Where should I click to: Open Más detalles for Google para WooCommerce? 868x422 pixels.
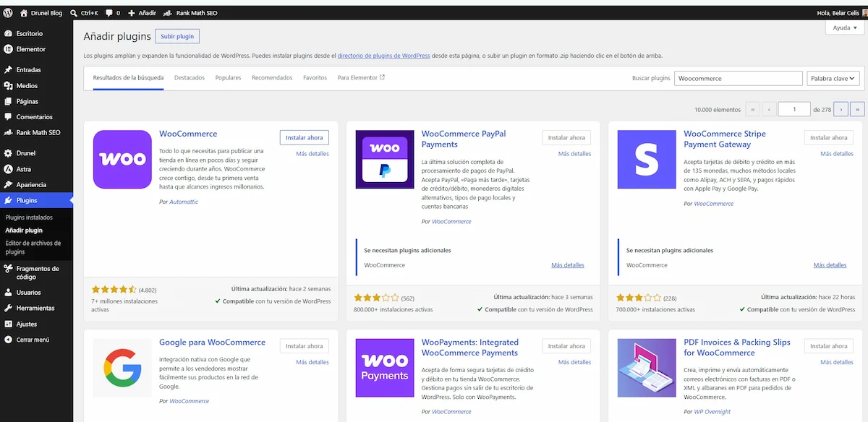tap(312, 363)
